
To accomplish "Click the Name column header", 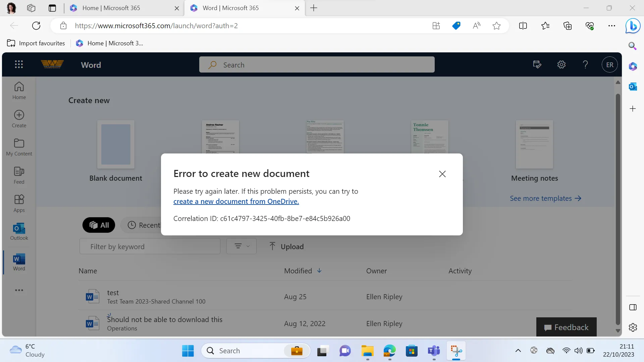I will point(88,271).
